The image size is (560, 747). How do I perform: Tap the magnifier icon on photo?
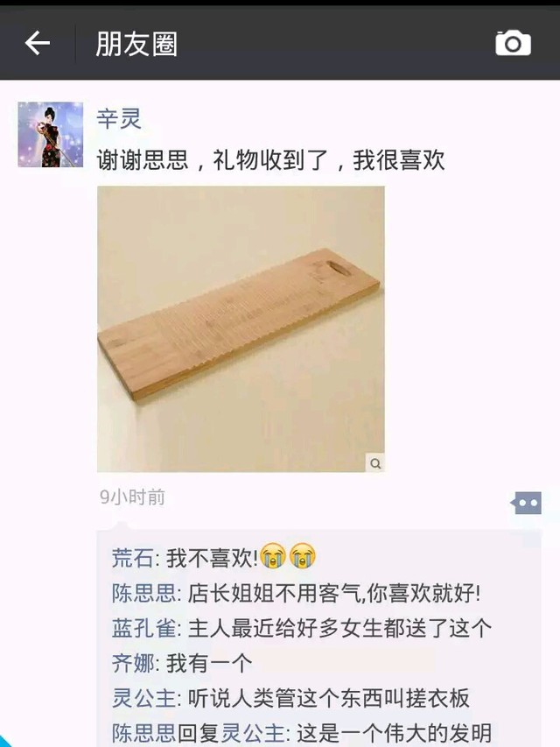[x=375, y=463]
